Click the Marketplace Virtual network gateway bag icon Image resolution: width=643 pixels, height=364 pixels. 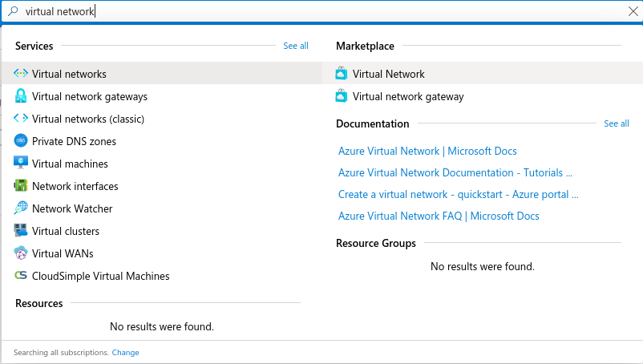point(342,96)
